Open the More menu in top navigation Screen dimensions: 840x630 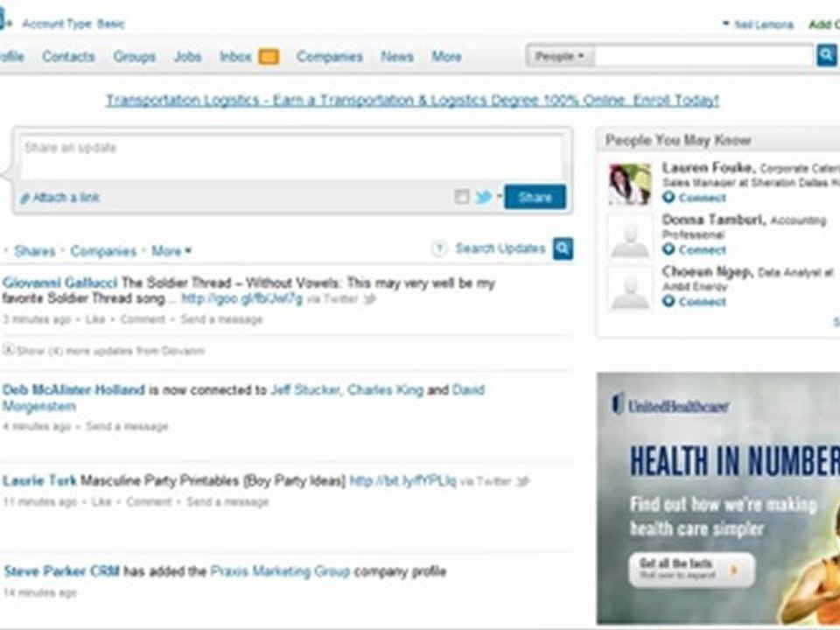[447, 56]
